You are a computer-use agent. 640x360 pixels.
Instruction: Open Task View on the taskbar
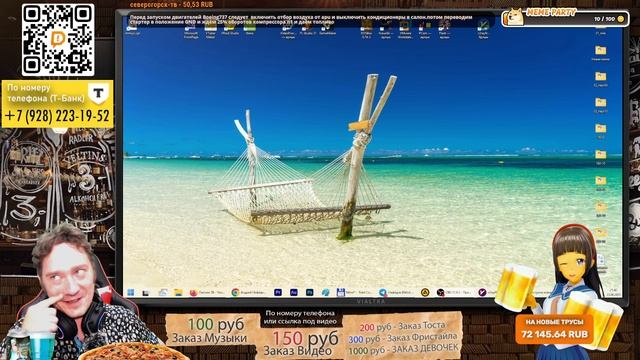(146, 293)
